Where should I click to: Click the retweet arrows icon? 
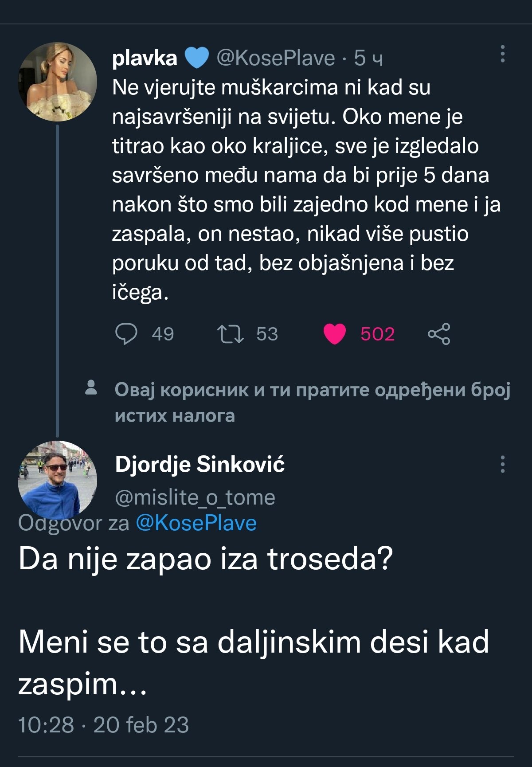[x=230, y=334]
